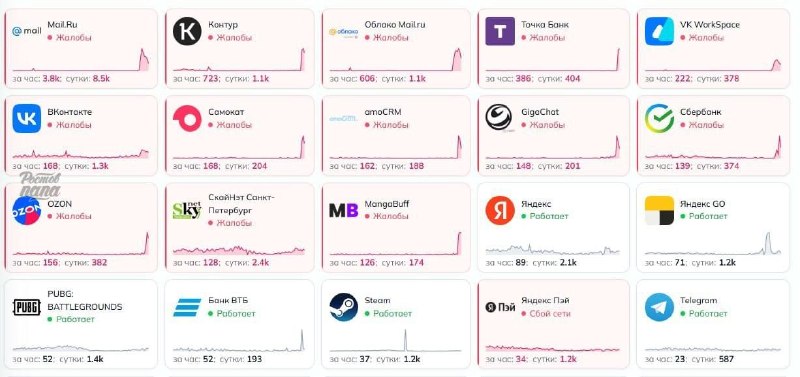Select the Банк ВТБ blue stripes icon
Viewport: 800px width, 377px height.
pyautogui.click(x=187, y=307)
